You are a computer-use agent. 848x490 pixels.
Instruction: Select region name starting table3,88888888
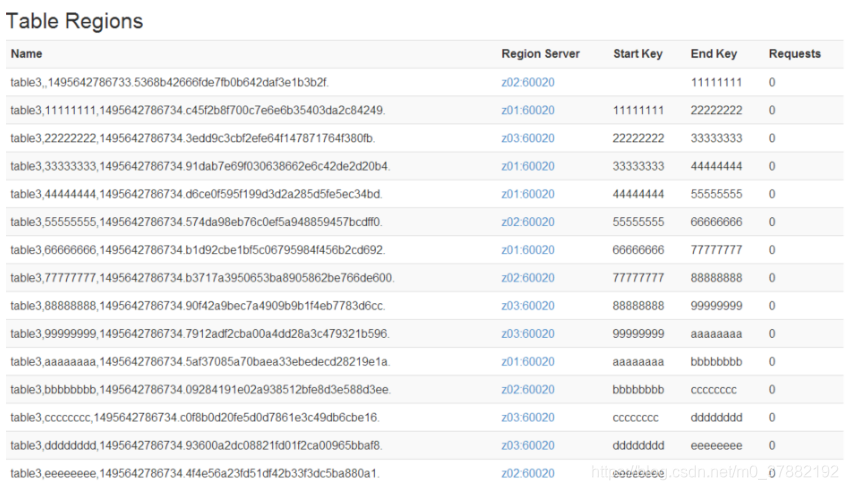(198, 306)
